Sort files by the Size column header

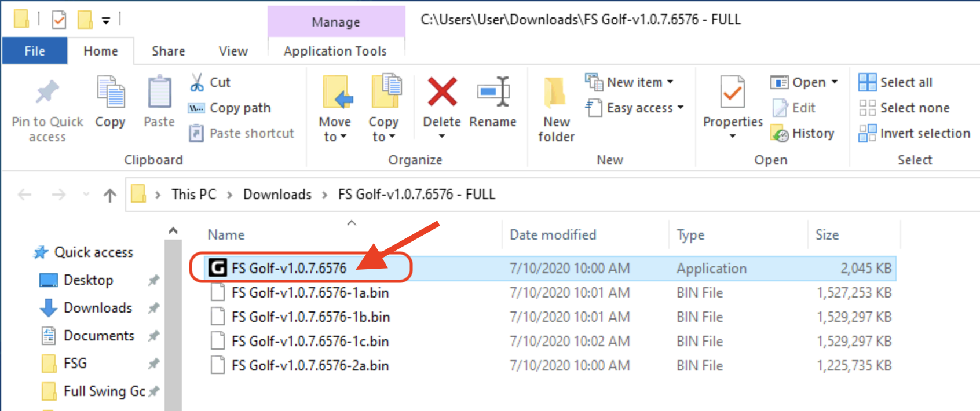pos(827,235)
